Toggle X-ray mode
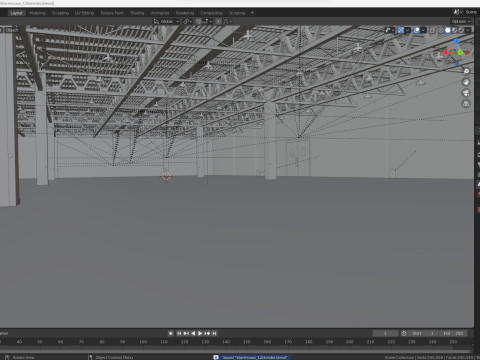This screenshot has height=360, width=480. [x=432, y=30]
